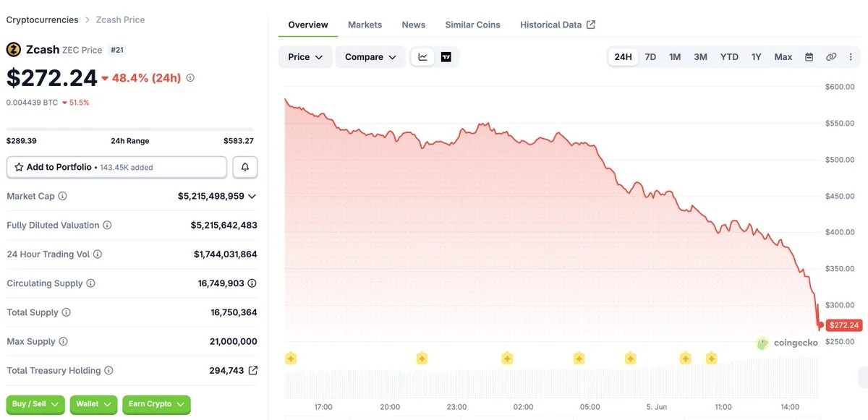Select the 24H time range
868x420 pixels.
coord(623,57)
